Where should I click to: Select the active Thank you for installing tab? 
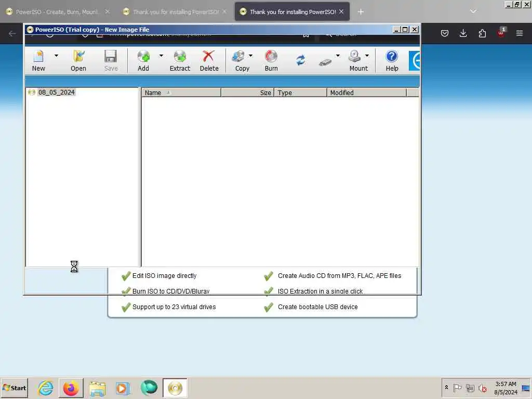click(292, 12)
